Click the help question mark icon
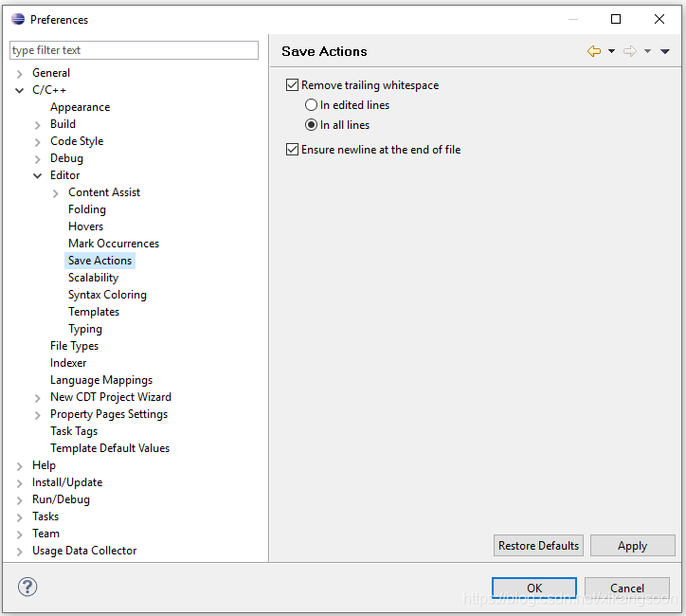 27,587
